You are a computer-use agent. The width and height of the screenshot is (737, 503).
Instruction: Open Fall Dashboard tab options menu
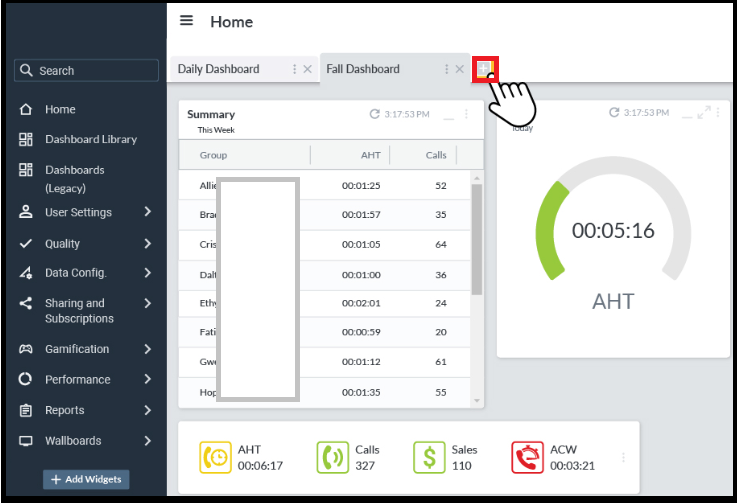pos(447,69)
